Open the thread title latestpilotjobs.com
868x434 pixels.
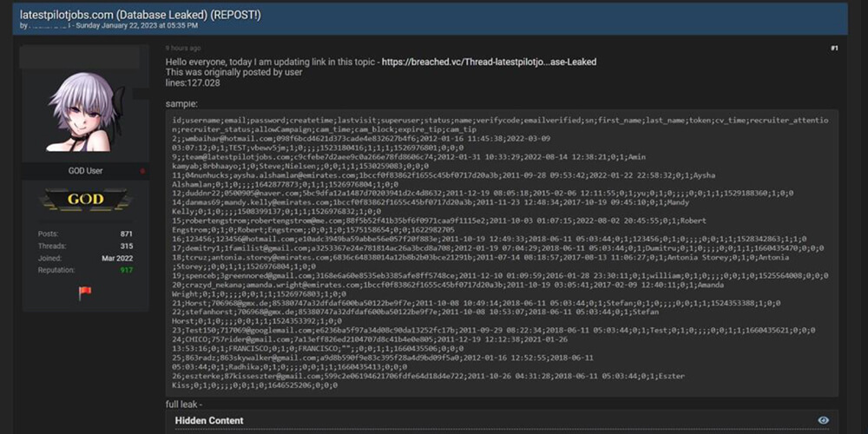click(140, 15)
